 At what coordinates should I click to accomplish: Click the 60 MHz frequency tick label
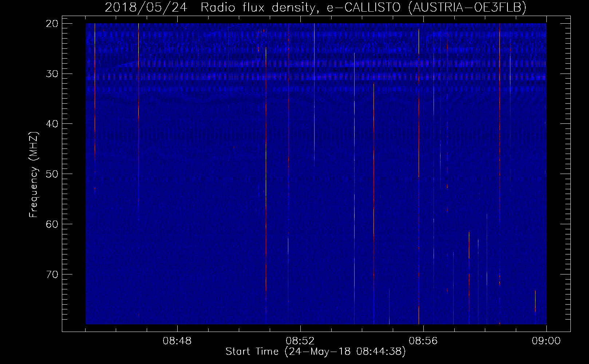(52, 224)
